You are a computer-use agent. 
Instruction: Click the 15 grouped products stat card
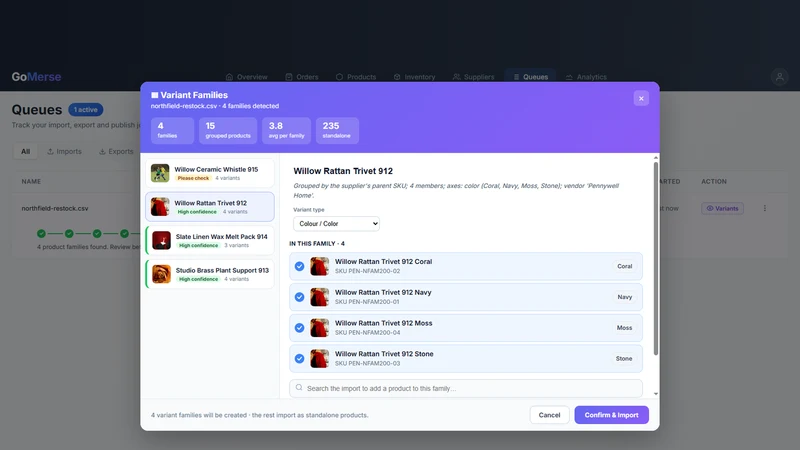click(228, 131)
